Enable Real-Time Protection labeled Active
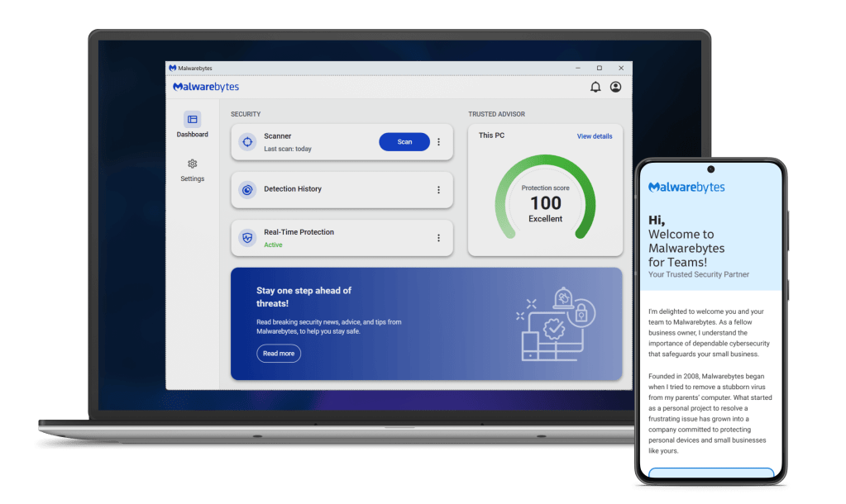Image resolution: width=846 pixels, height=504 pixels. coord(274,245)
